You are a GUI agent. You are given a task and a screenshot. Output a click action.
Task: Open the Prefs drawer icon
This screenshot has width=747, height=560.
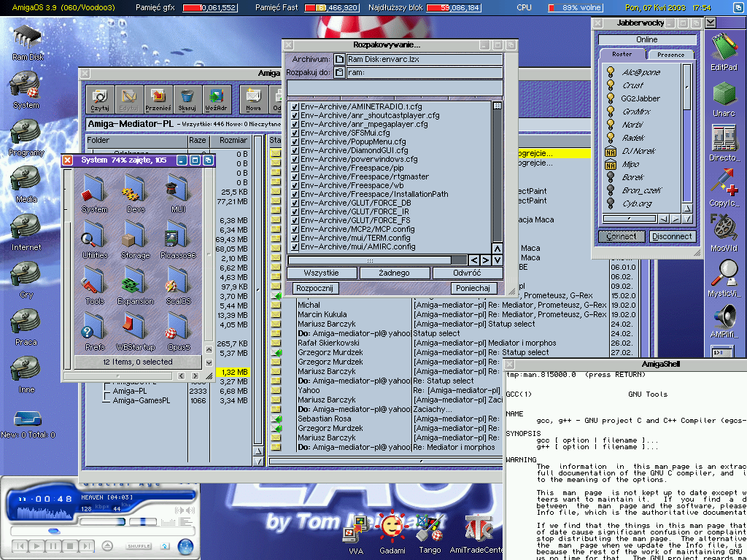tap(93, 331)
